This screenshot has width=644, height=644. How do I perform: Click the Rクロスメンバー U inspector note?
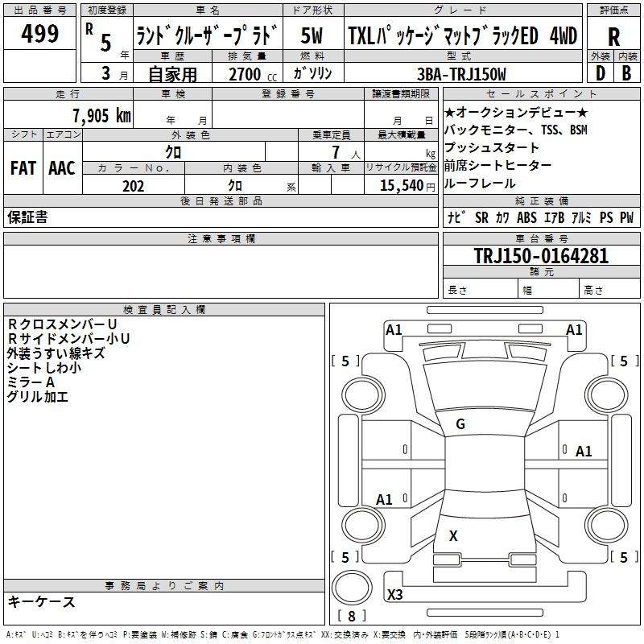(64, 324)
